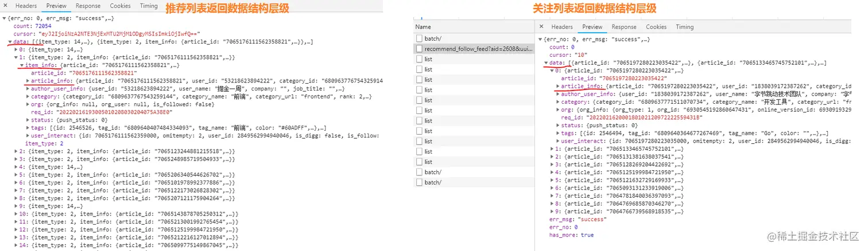
Task: Collapse data array in left recommend panel
Action: pos(10,42)
